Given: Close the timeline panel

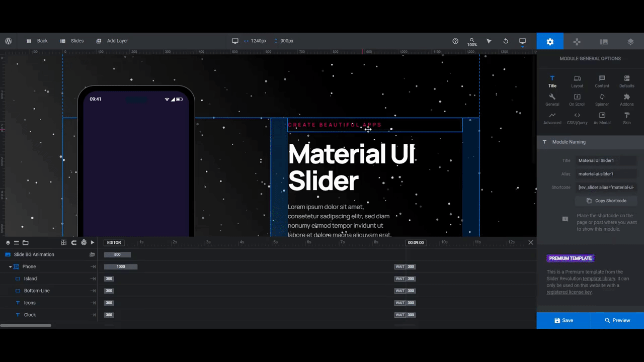Looking at the screenshot, I should point(531,242).
